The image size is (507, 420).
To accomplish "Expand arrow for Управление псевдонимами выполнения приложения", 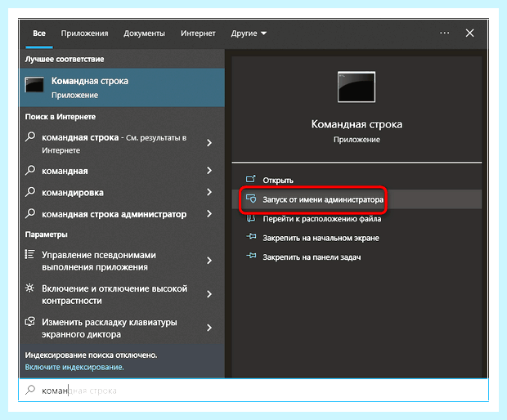I will (209, 261).
